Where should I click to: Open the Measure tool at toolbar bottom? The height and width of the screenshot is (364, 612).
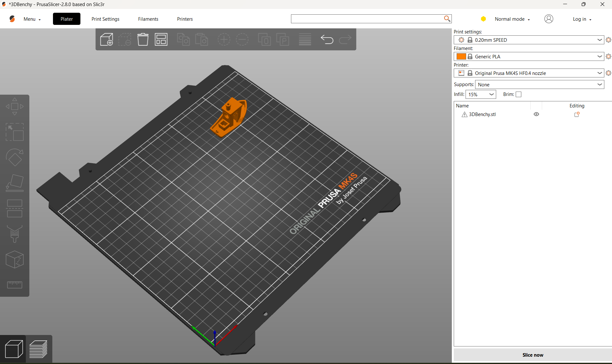tap(15, 285)
